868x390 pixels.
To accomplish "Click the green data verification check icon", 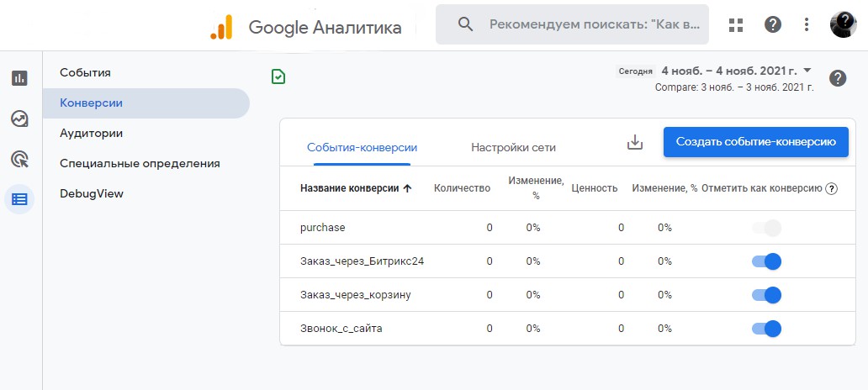I will tap(278, 77).
